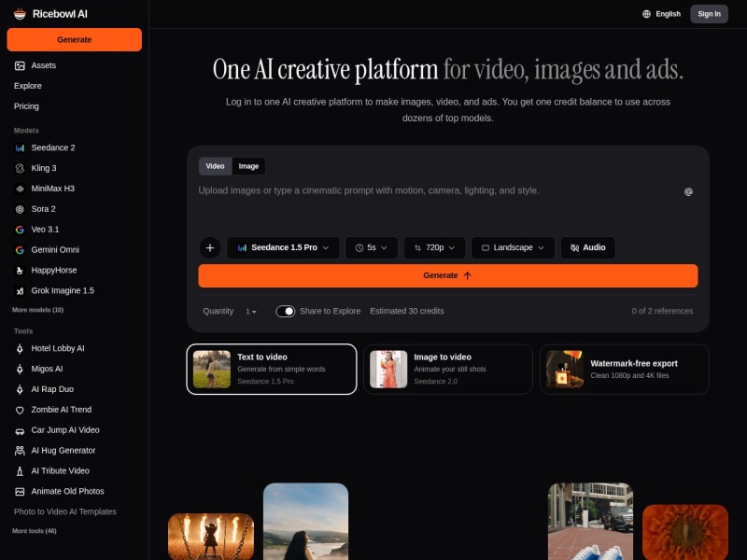
Task: Select the Grok Imagine 1.5 icon
Action: click(20, 291)
